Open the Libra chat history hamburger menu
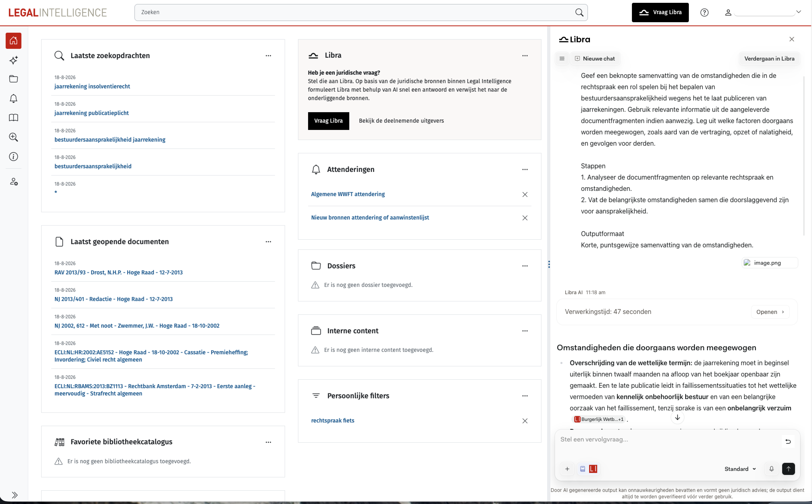This screenshot has width=812, height=504. coord(562,59)
